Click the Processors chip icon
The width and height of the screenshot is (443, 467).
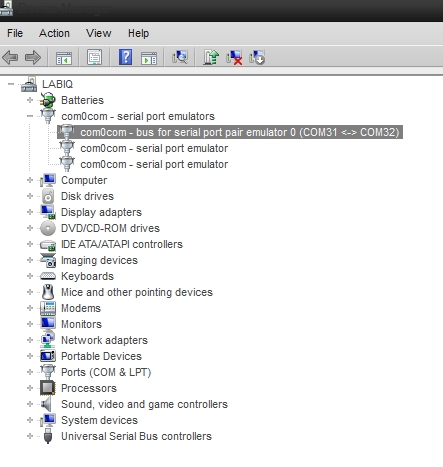point(48,388)
